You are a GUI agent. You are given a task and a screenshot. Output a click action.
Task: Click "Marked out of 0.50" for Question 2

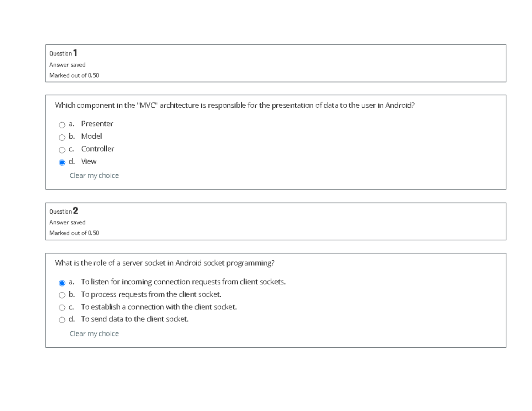(x=74, y=232)
